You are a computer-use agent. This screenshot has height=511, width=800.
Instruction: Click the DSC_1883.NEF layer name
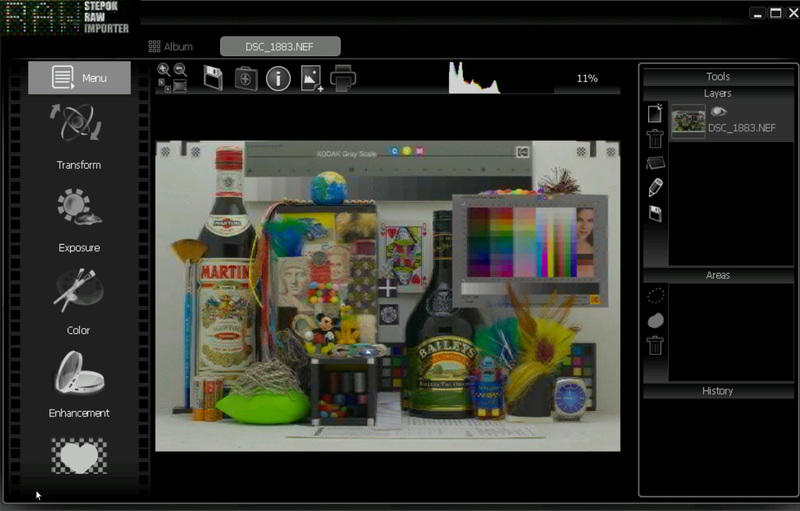click(x=742, y=128)
